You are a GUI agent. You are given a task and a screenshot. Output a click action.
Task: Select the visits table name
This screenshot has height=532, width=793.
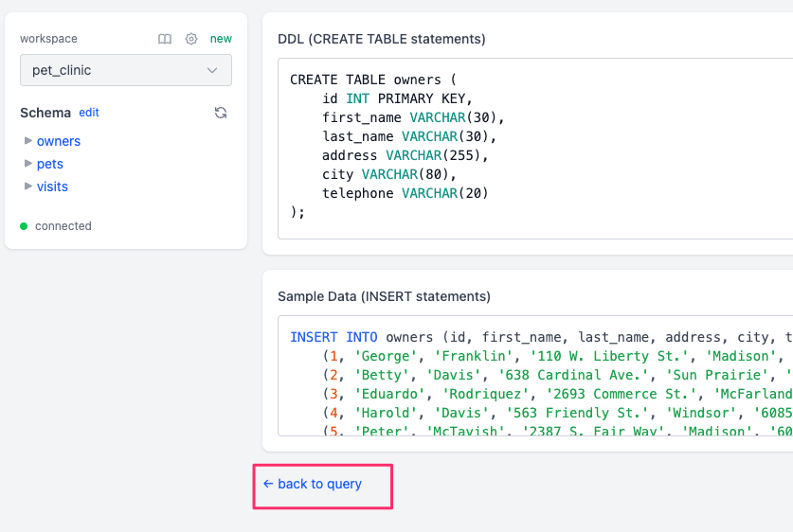(52, 186)
